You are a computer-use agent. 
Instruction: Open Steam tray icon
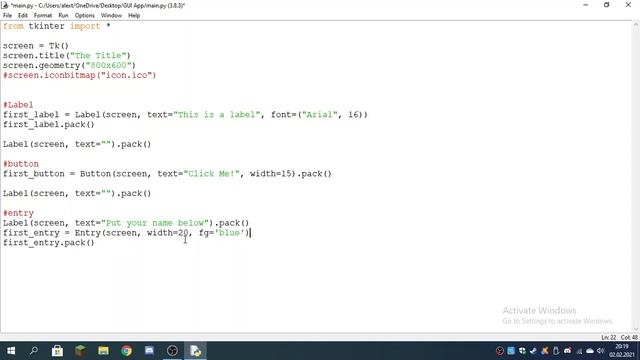(x=533, y=351)
